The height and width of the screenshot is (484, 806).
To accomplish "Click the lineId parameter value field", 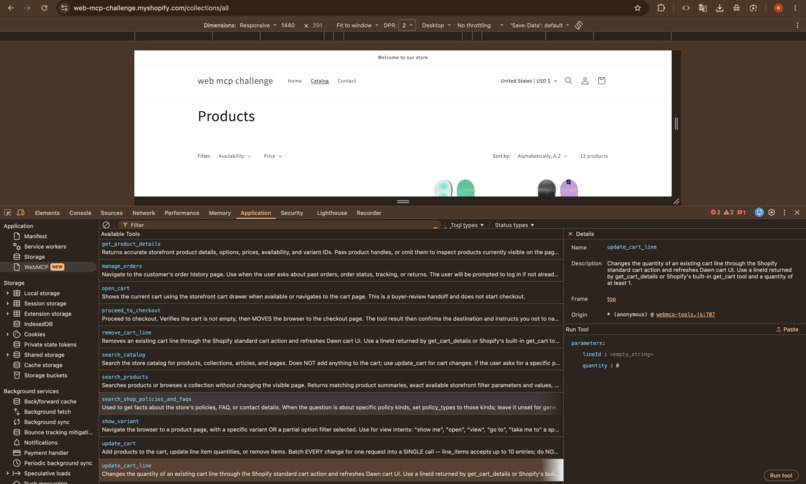I will click(x=631, y=355).
